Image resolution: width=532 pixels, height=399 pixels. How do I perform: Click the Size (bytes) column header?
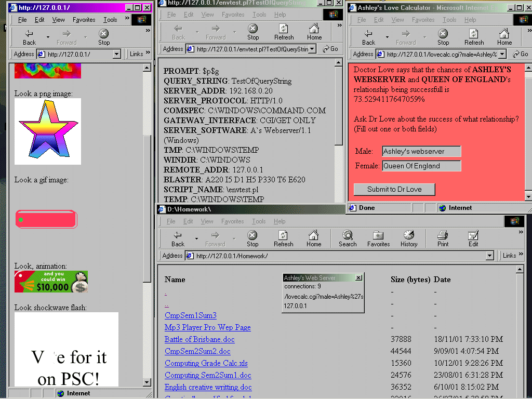click(x=410, y=280)
